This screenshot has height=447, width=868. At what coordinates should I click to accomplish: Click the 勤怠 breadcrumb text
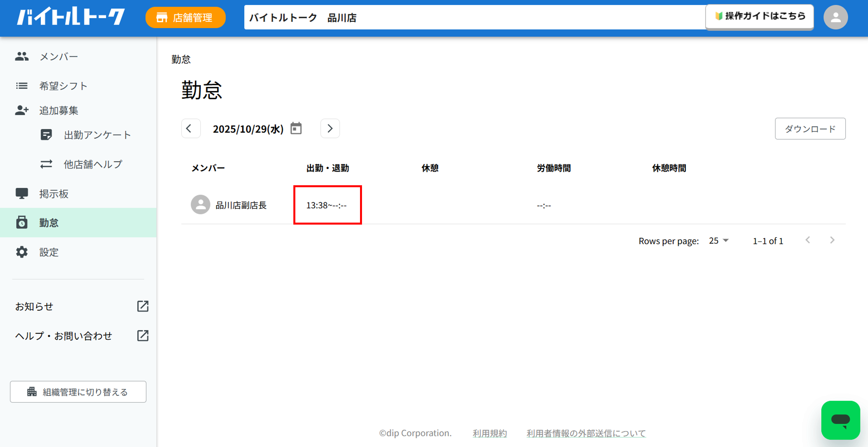point(181,59)
